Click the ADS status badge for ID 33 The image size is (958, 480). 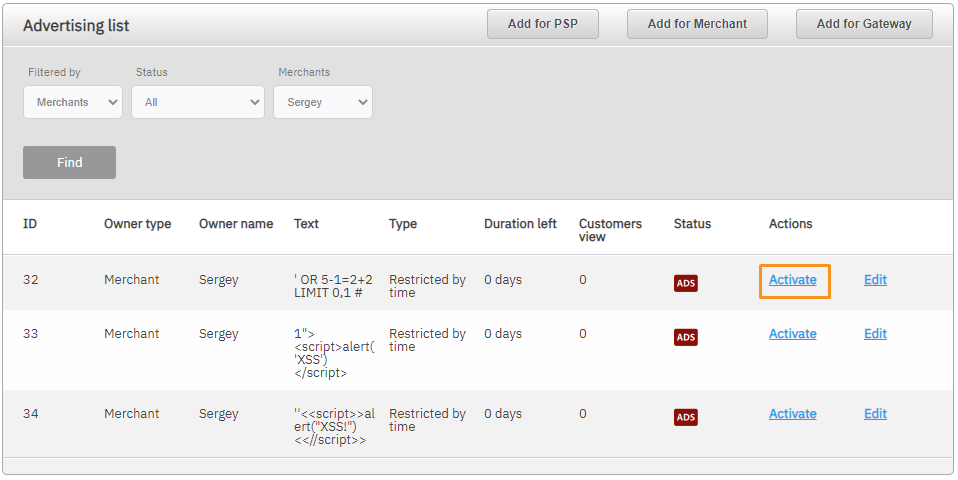coord(685,337)
